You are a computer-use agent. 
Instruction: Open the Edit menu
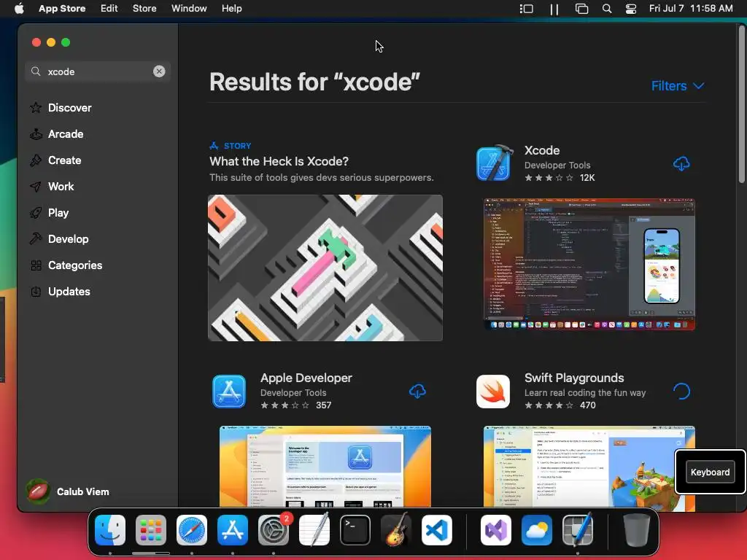[x=109, y=8]
